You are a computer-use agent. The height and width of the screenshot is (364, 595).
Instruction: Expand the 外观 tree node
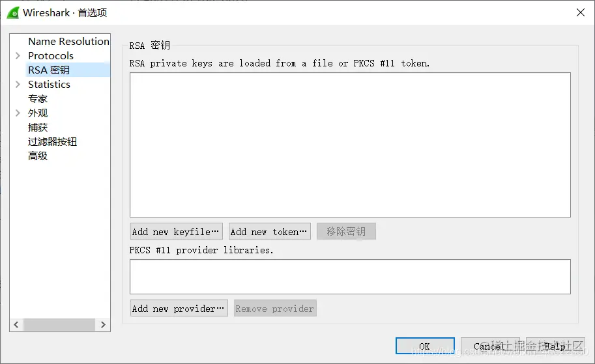(x=18, y=113)
